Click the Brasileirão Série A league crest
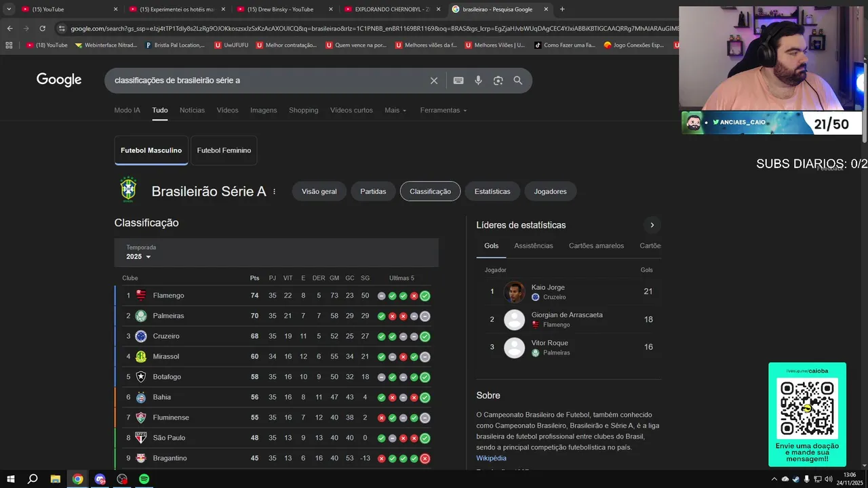The height and width of the screenshot is (488, 868). coord(128,190)
